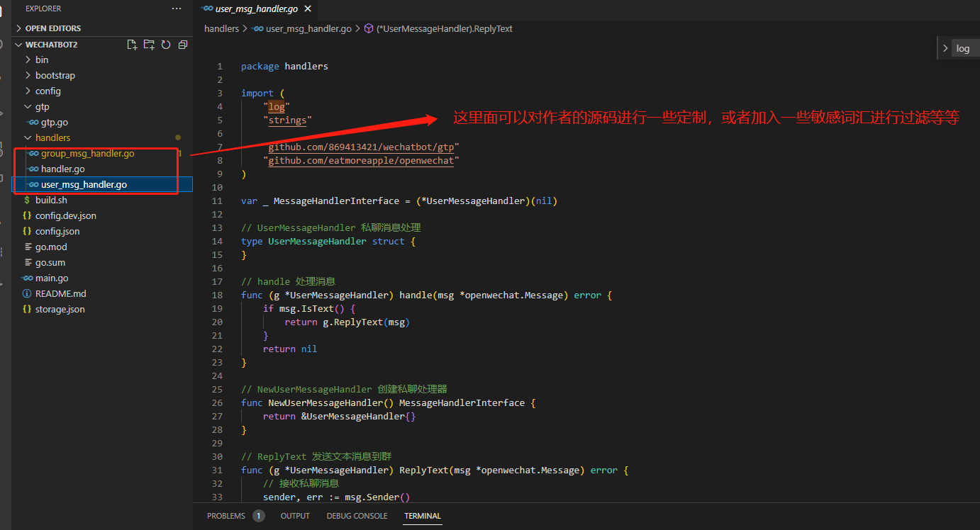Close the user_msg_handler.go editor tab

[x=307, y=9]
